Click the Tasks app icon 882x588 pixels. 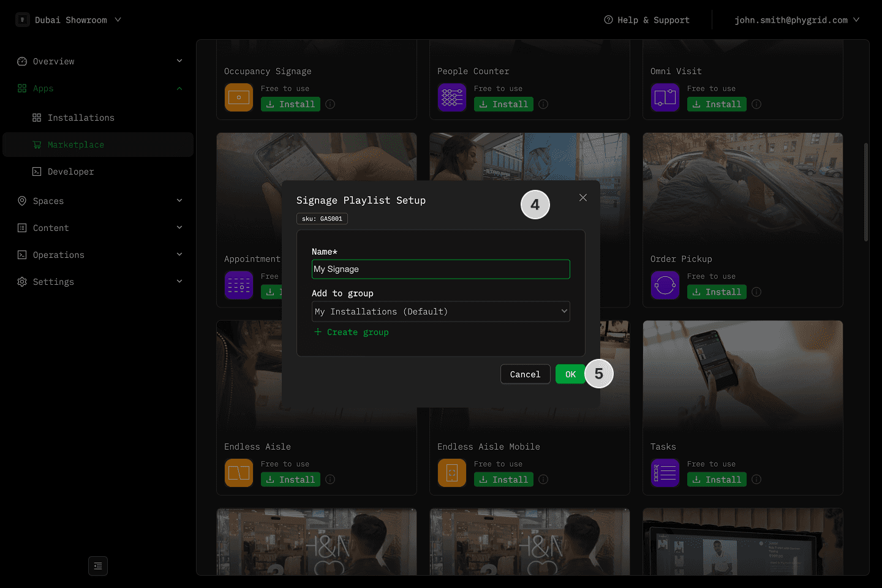[665, 473]
